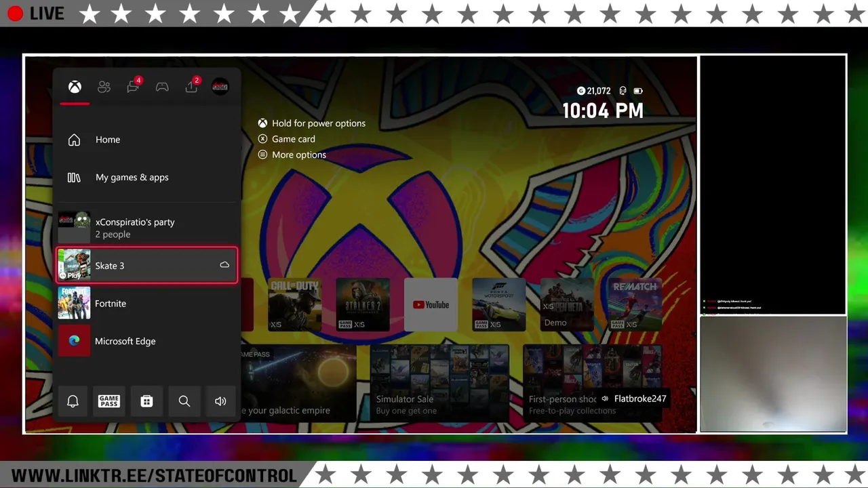868x488 pixels.
Task: Select Fortnite in the recent list
Action: coord(146,303)
